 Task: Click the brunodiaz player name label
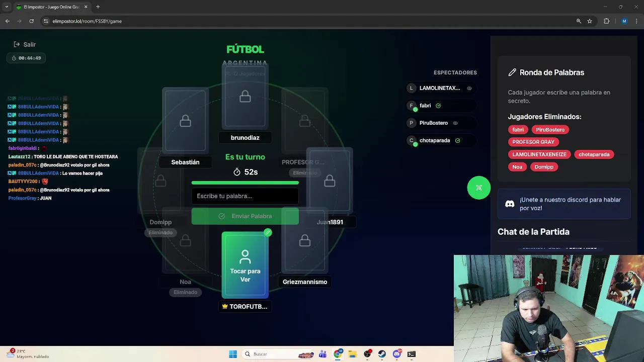point(245,138)
